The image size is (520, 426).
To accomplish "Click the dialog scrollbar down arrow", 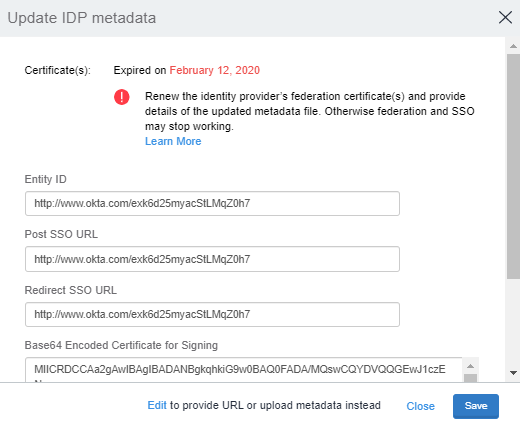I will (513, 373).
